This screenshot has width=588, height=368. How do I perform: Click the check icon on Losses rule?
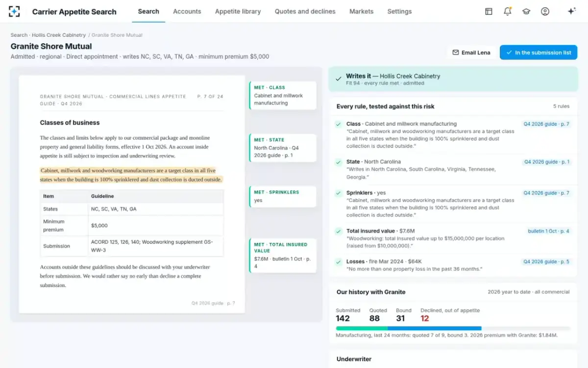pyautogui.click(x=338, y=262)
